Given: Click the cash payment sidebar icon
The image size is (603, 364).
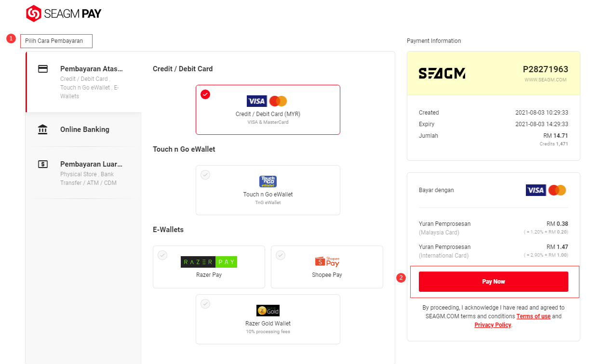Looking at the screenshot, I should click(43, 164).
